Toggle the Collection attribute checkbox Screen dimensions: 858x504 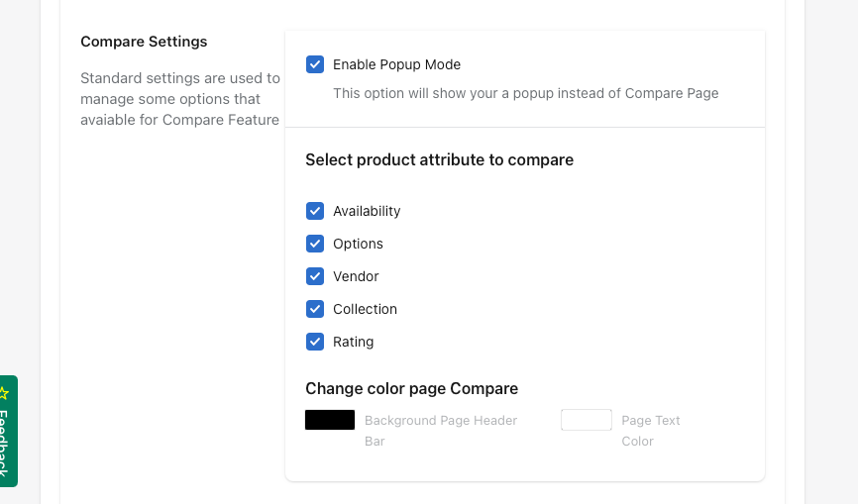315,309
